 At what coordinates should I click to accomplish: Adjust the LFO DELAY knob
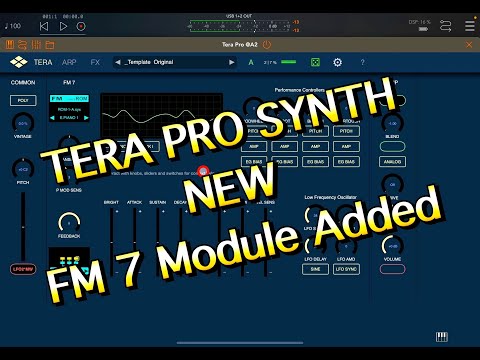point(315,246)
